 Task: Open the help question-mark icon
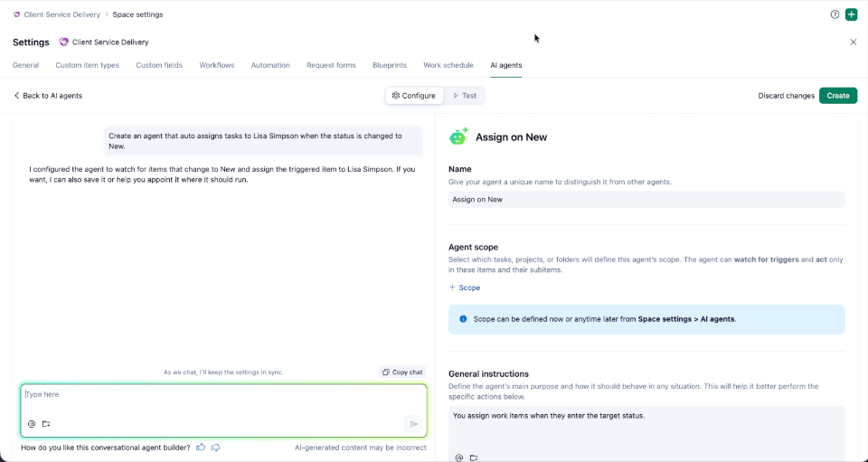coord(835,15)
